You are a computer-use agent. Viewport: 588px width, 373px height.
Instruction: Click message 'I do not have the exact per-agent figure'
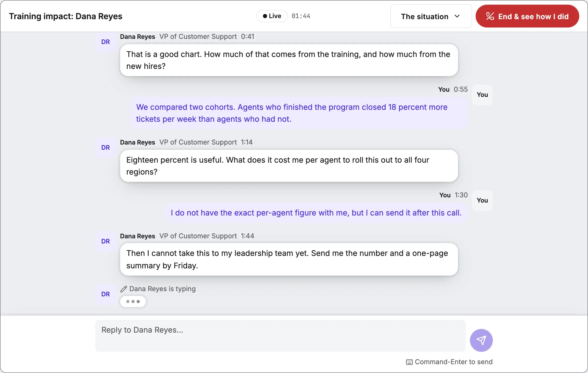[316, 213]
